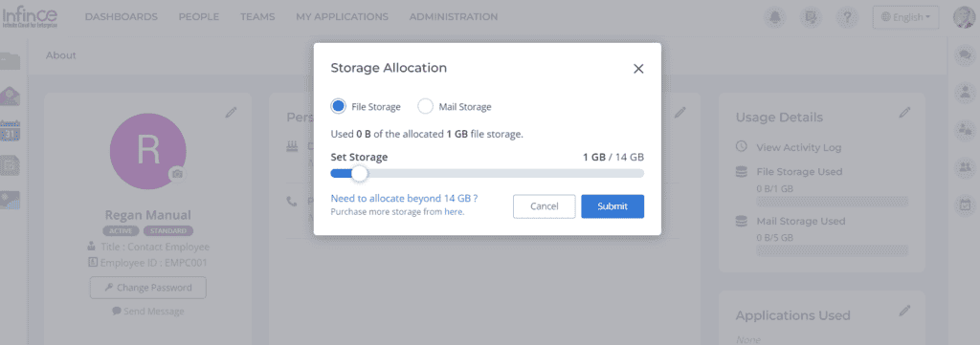Open chat icon in right sidebar
The height and width of the screenshot is (345, 980).
tap(963, 55)
